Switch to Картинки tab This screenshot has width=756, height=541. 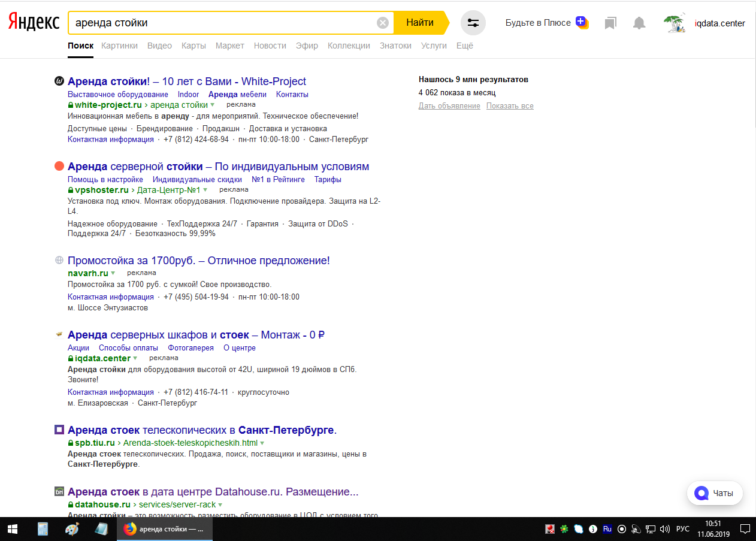tap(119, 46)
